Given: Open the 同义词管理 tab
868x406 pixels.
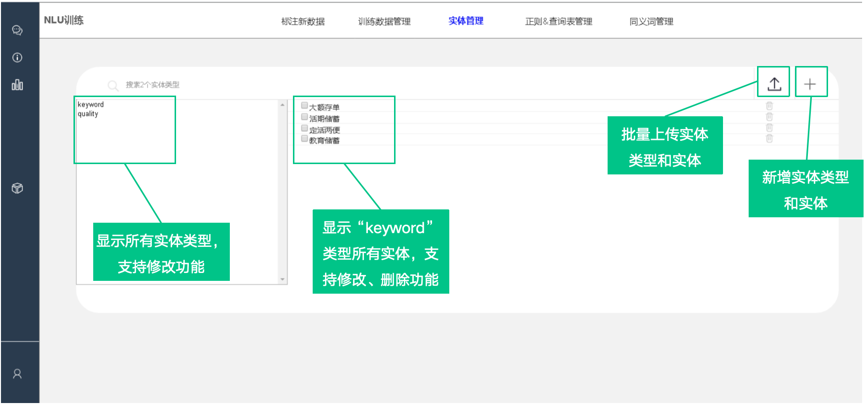Looking at the screenshot, I should coord(651,21).
